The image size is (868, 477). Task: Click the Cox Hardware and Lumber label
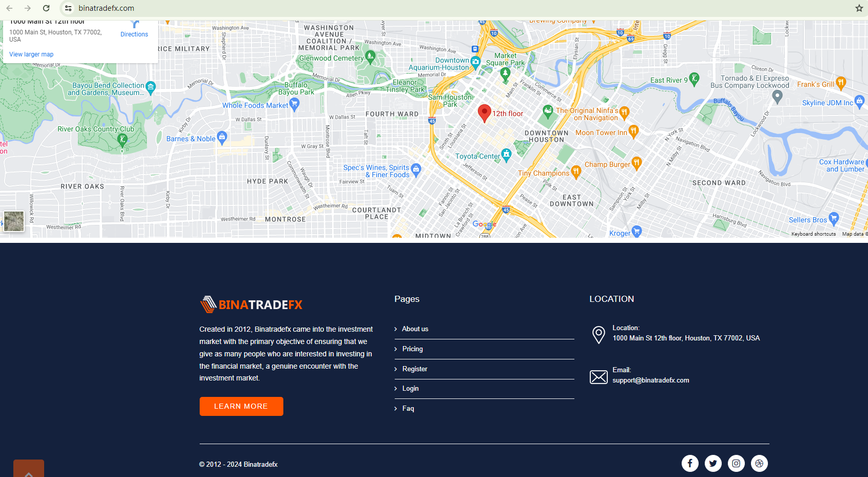point(842,165)
